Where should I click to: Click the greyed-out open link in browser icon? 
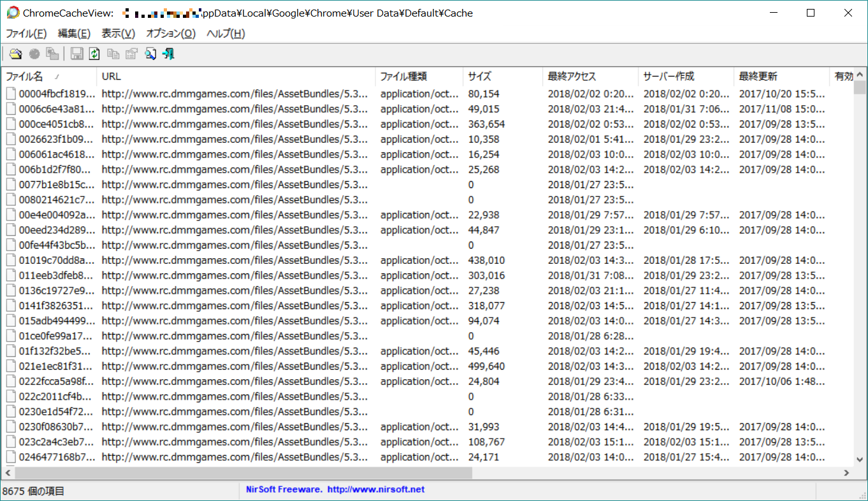click(34, 54)
